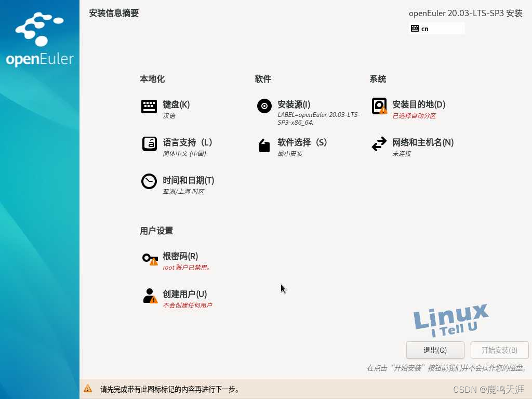
Task: Open 时间和日期(T) configuration
Action: pyautogui.click(x=188, y=180)
